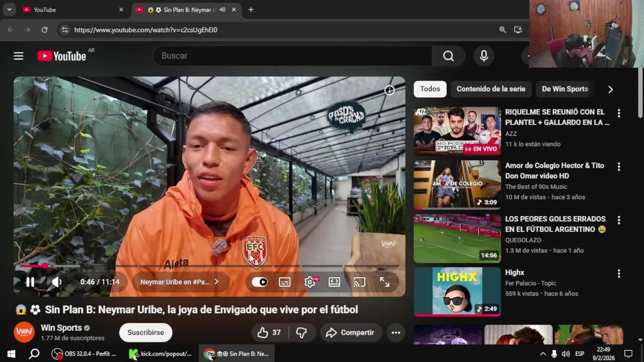
Task: Open options menu for Highx video
Action: click(619, 274)
